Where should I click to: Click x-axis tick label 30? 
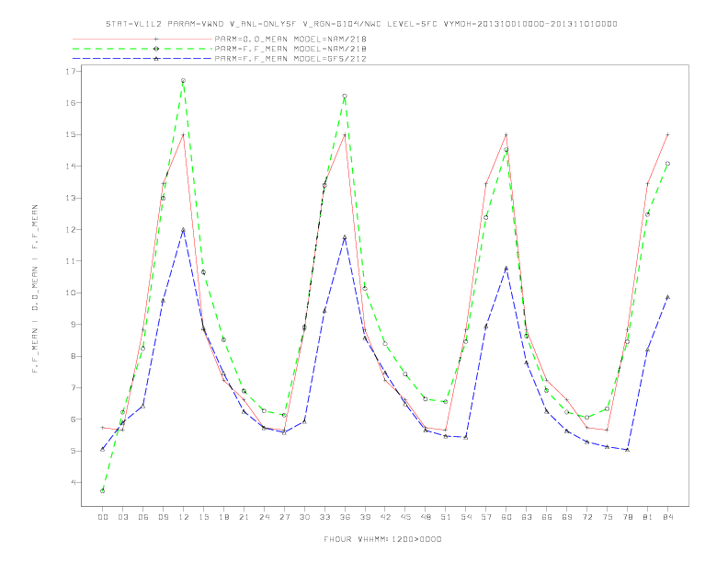click(x=304, y=517)
